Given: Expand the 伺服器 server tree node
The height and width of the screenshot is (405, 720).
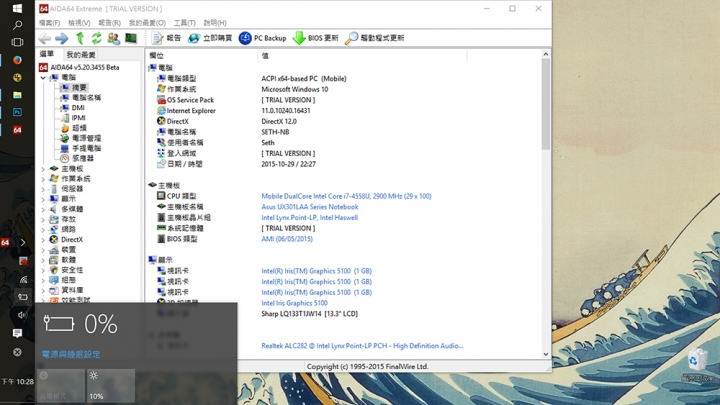Looking at the screenshot, I should (x=43, y=189).
